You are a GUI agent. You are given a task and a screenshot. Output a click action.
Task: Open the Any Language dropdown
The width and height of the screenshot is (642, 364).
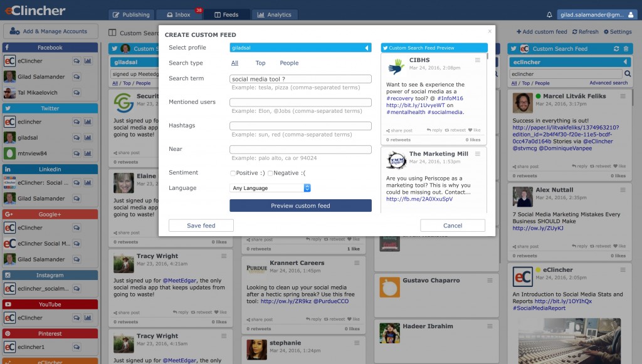point(270,188)
